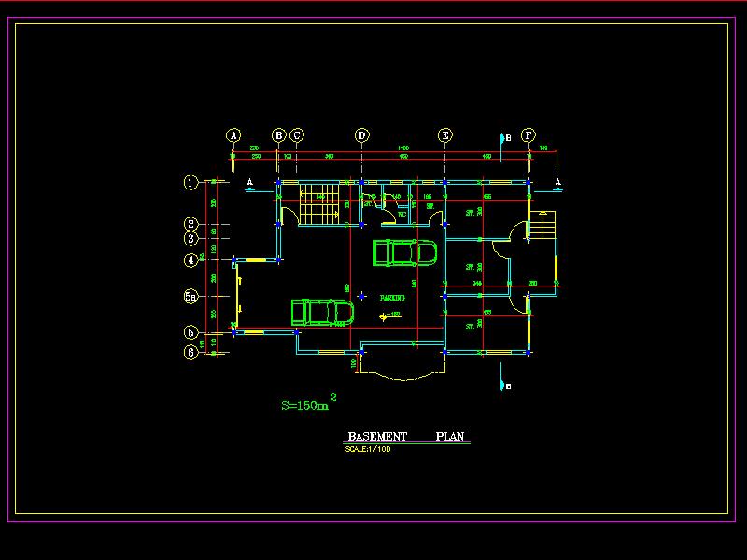Click column grid marker D
Screen dimensions: 747x560
(x=362, y=135)
